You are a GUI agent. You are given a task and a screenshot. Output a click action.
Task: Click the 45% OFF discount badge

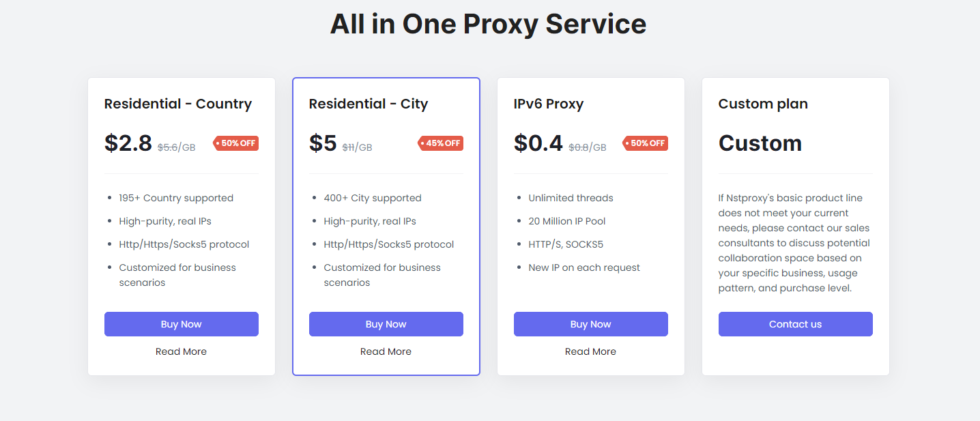(x=441, y=143)
